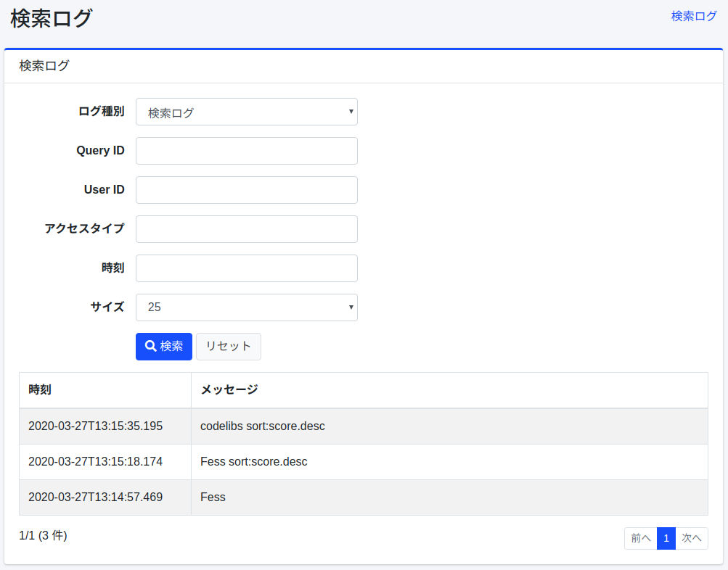This screenshot has width=728, height=570.
Task: Go to next page with 次へ
Action: (691, 538)
